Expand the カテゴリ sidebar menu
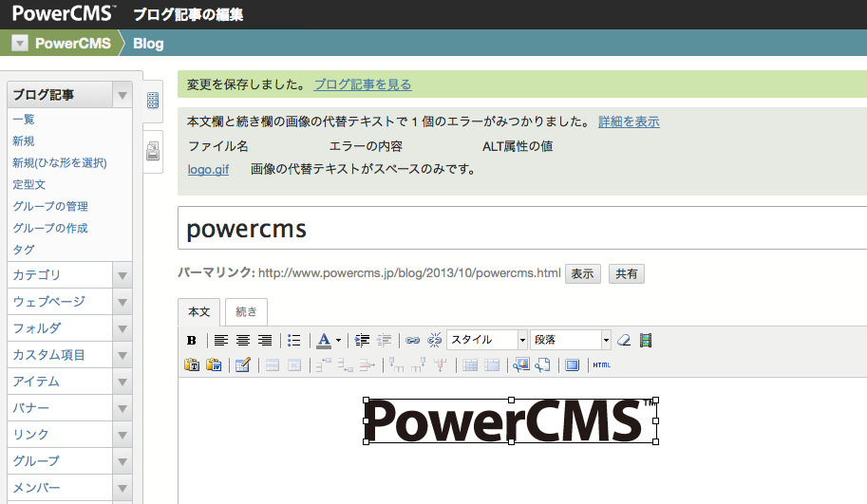This screenshot has width=867, height=504. pyautogui.click(x=123, y=275)
